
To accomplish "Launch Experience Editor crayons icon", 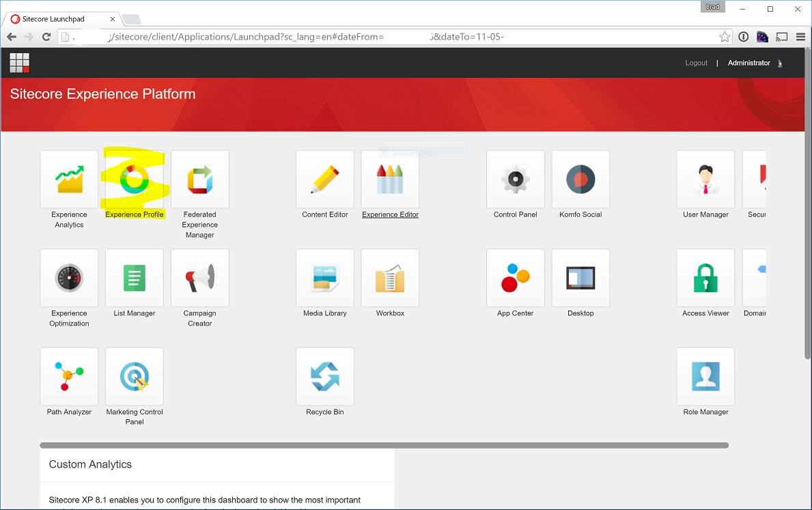I will 390,179.
